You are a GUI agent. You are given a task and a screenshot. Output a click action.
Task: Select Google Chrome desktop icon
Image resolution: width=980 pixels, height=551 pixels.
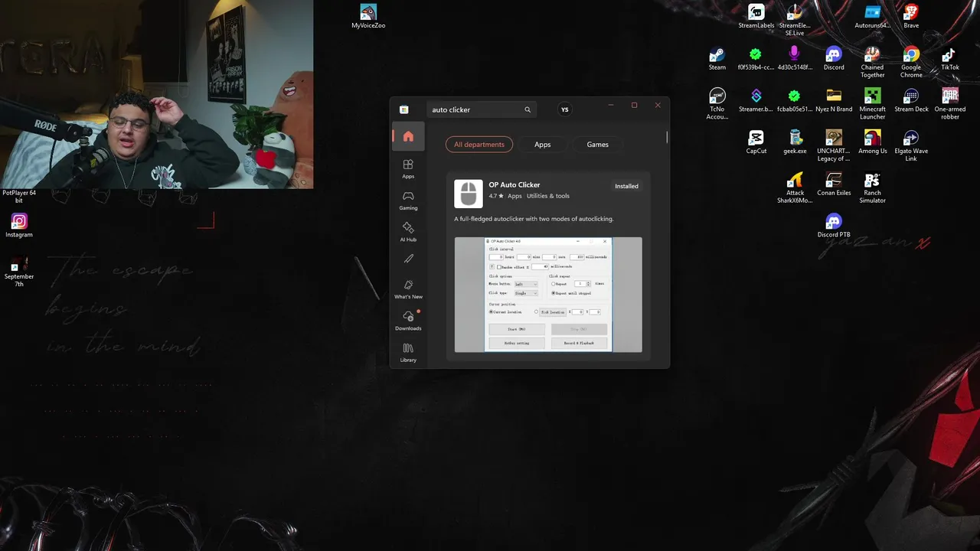coord(911,62)
